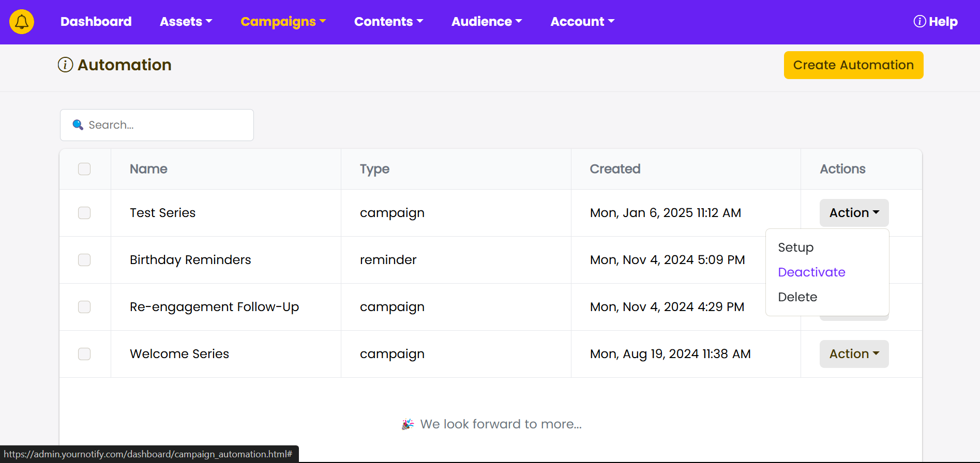Check the Test Series row checkbox
The width and height of the screenshot is (980, 463).
pos(84,213)
